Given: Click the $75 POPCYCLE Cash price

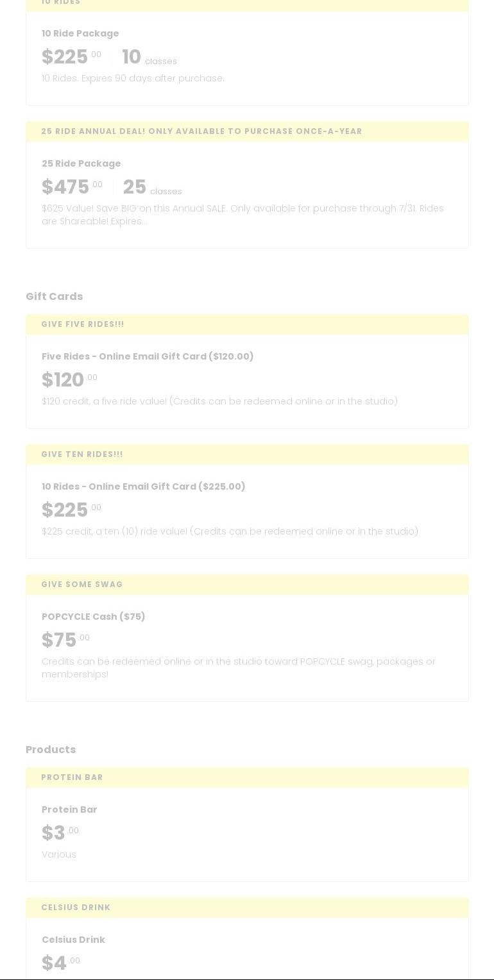Looking at the screenshot, I should [x=60, y=640].
